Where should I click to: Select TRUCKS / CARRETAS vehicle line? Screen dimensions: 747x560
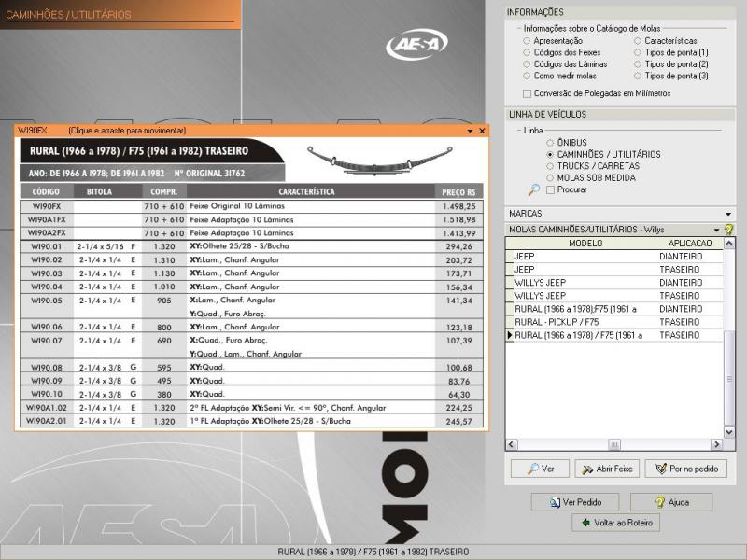550,166
